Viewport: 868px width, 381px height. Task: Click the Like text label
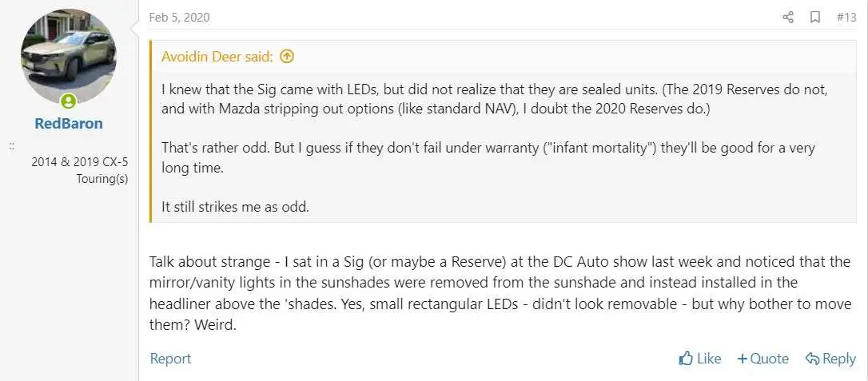tap(709, 359)
